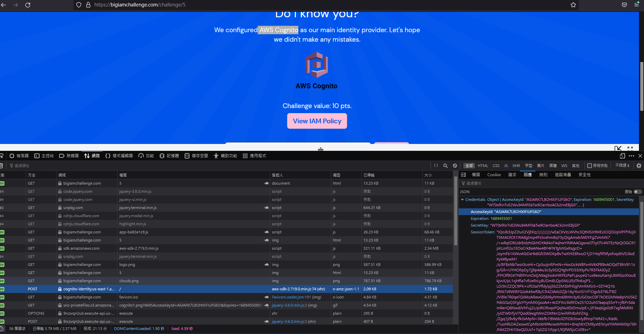This screenshot has width=644, height=334.
Task: Clear the network log with trash icon
Action: 1,166
